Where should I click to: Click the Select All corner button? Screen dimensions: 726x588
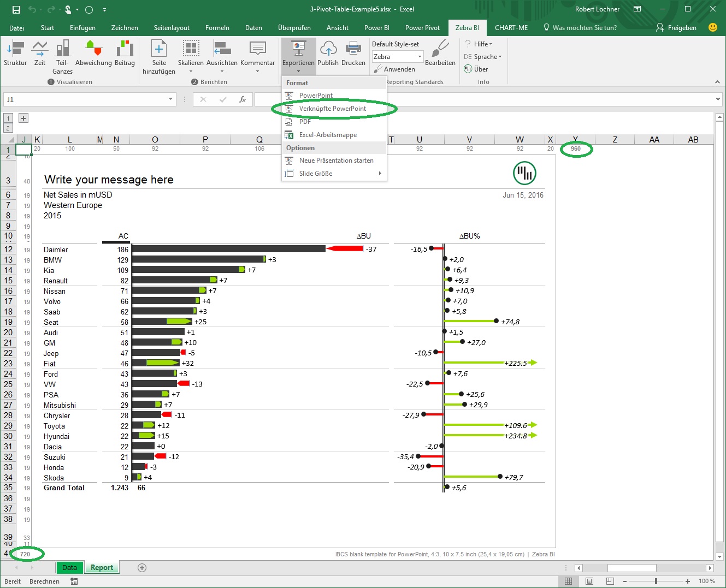pos(8,140)
